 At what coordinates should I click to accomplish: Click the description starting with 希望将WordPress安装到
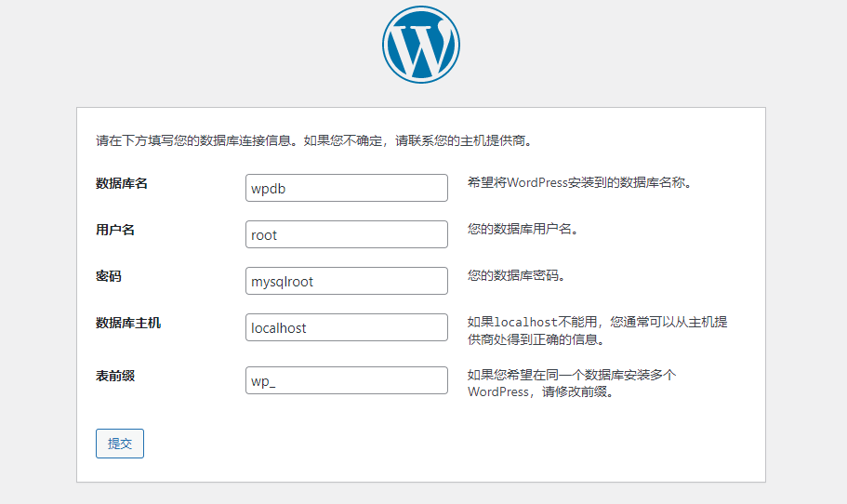pos(580,182)
